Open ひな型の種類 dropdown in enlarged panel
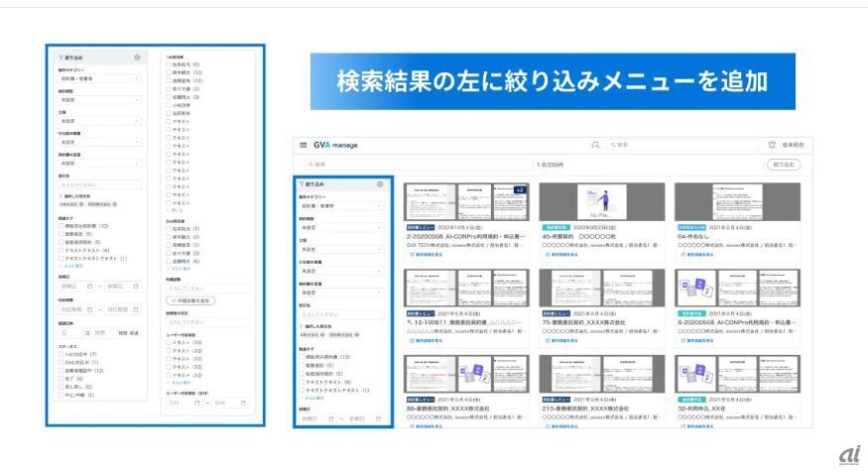The image size is (868, 473). tap(99, 142)
